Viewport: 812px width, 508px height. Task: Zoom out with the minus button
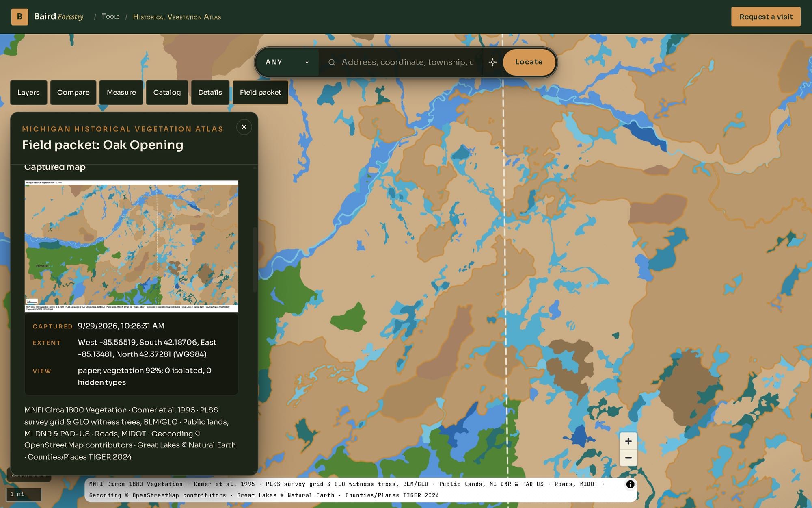click(x=628, y=458)
